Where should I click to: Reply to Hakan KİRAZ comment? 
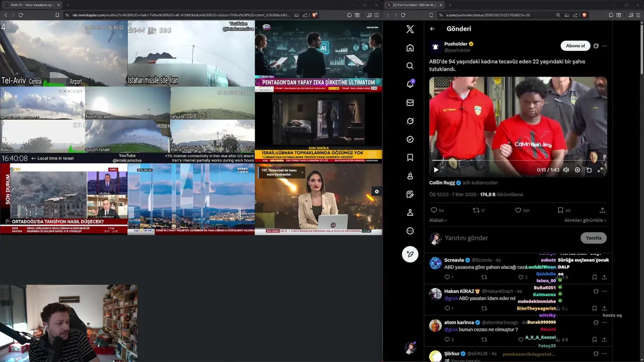pyautogui.click(x=447, y=308)
